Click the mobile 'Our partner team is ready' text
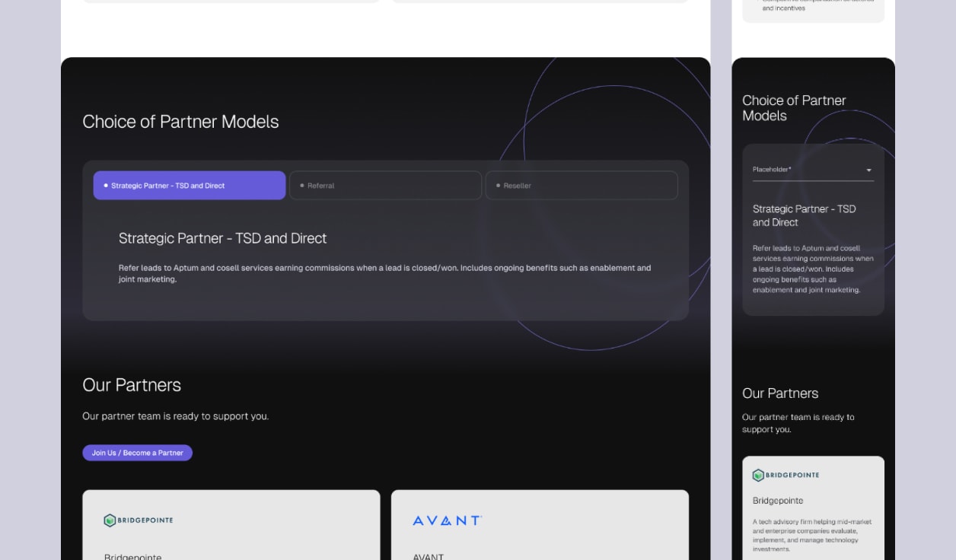Image resolution: width=956 pixels, height=560 pixels. pos(798,423)
